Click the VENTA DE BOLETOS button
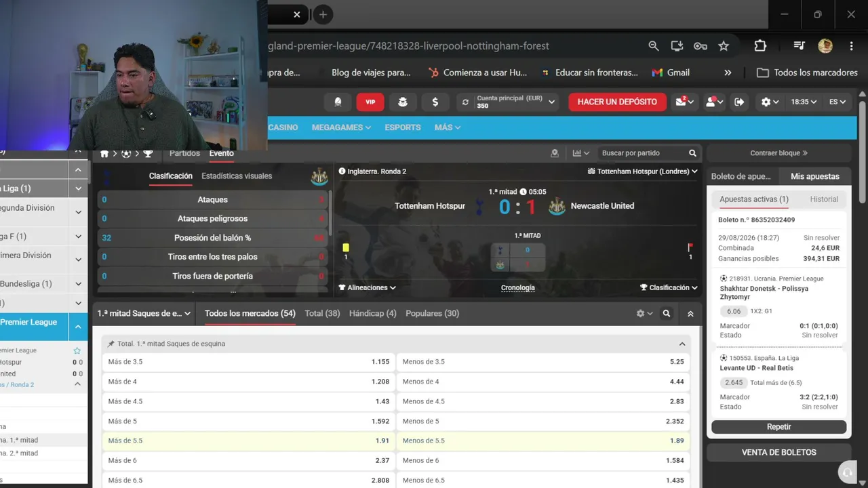 (x=778, y=452)
